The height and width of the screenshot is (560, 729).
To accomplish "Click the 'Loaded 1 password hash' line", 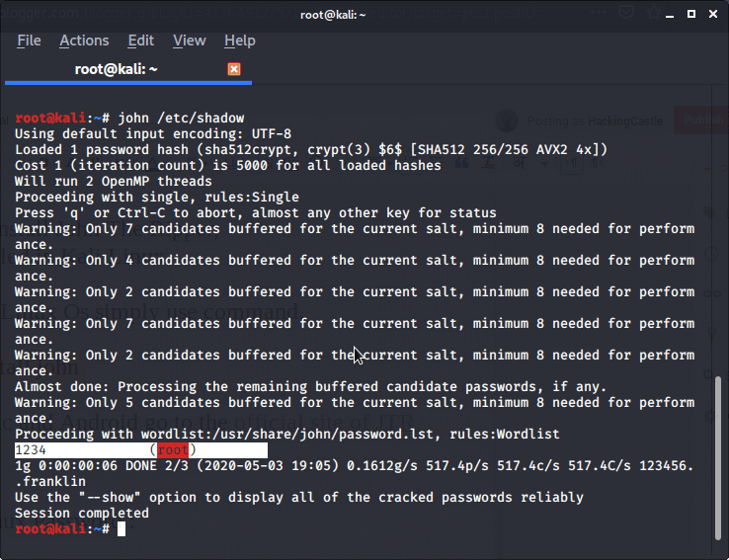I will coord(311,150).
